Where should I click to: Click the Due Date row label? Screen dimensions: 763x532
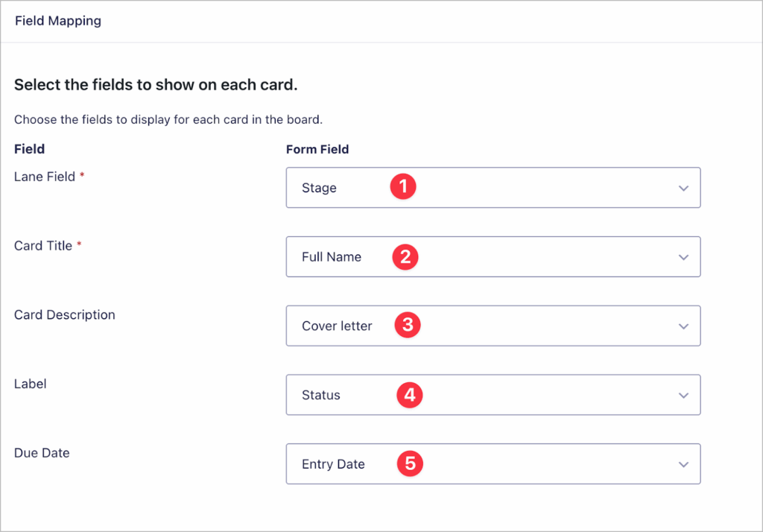click(42, 452)
